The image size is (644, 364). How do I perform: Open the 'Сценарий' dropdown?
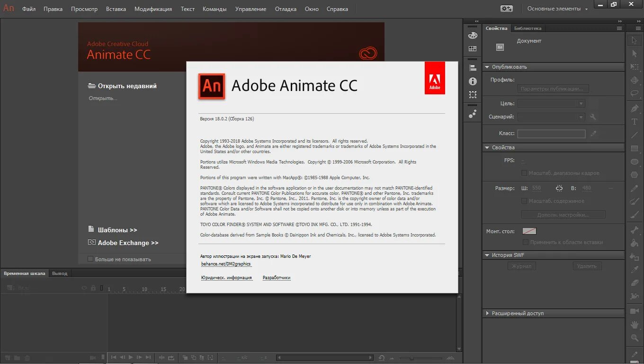coord(551,117)
